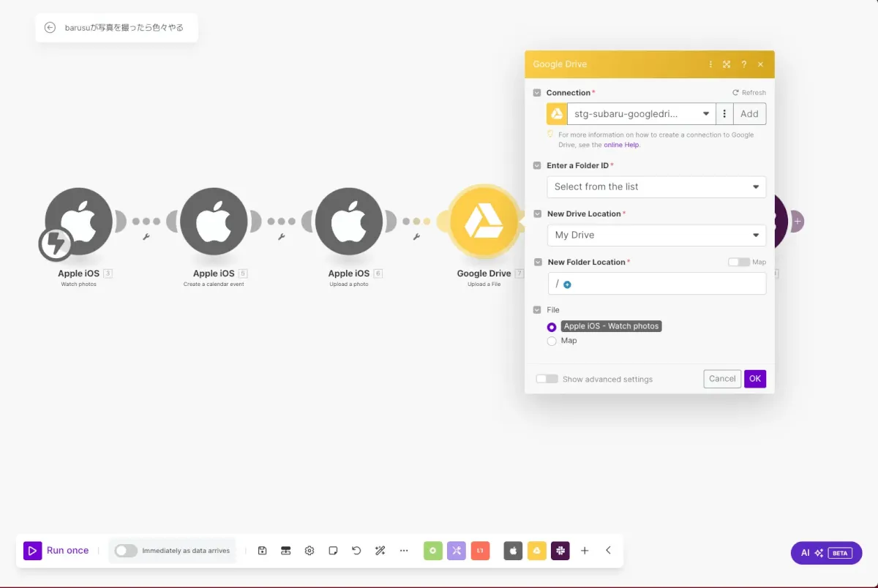Open the three-dot more menu in the bottom toolbar
Viewport: 878px width, 588px height.
coord(404,551)
